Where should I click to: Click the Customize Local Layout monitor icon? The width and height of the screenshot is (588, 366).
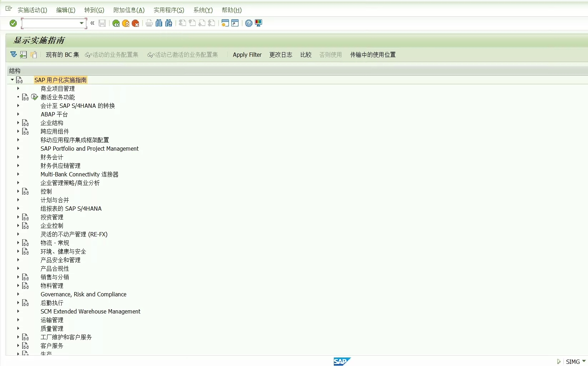coord(258,23)
